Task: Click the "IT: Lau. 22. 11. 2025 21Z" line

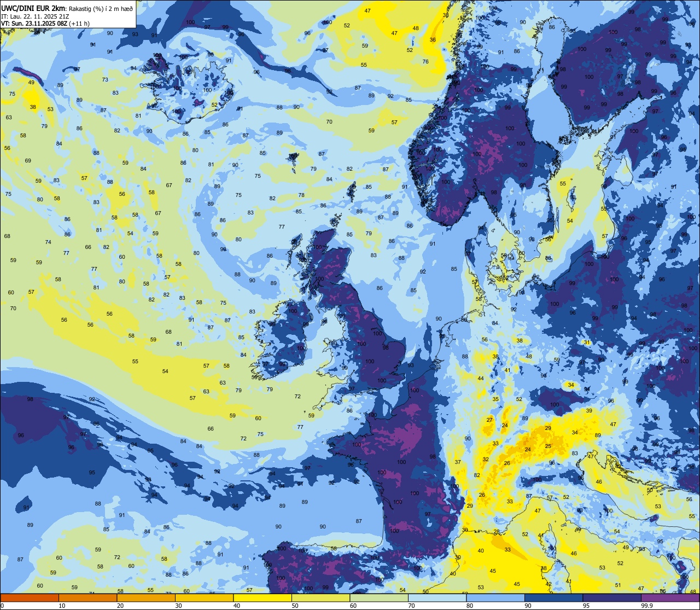Action: coord(35,16)
